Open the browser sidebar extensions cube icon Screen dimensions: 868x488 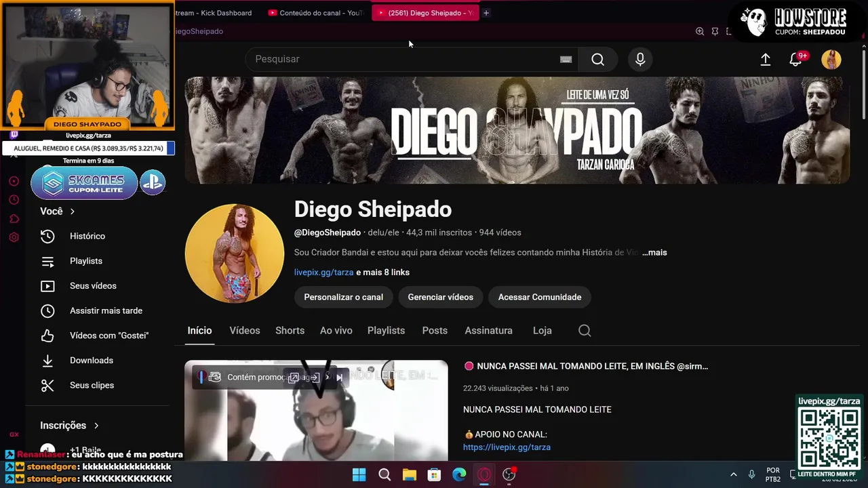(14, 218)
